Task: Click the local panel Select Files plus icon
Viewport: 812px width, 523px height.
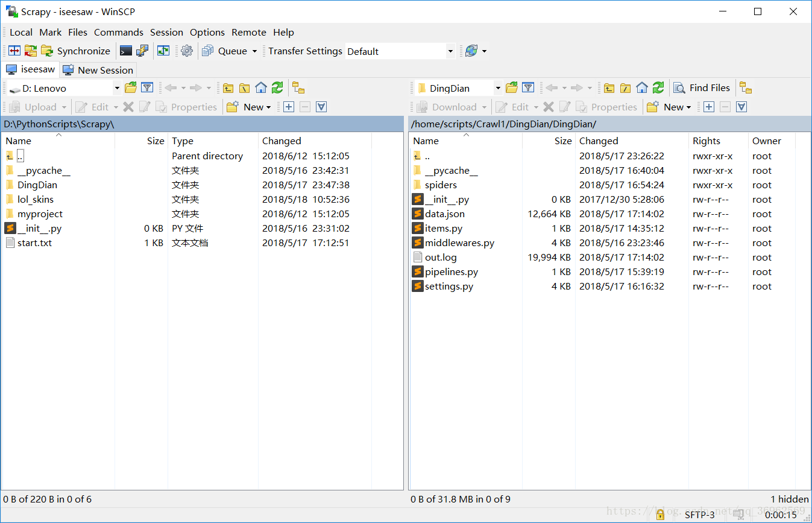Action: [289, 107]
